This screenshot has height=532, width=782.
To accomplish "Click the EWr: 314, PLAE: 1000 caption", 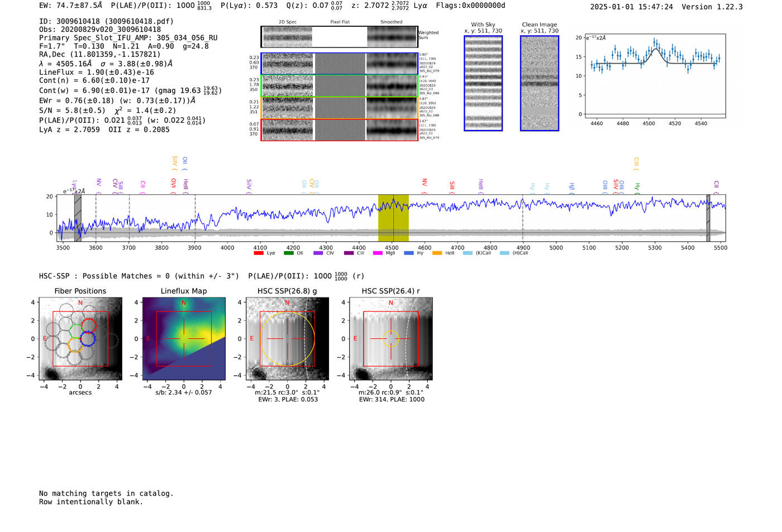I will click(392, 399).
